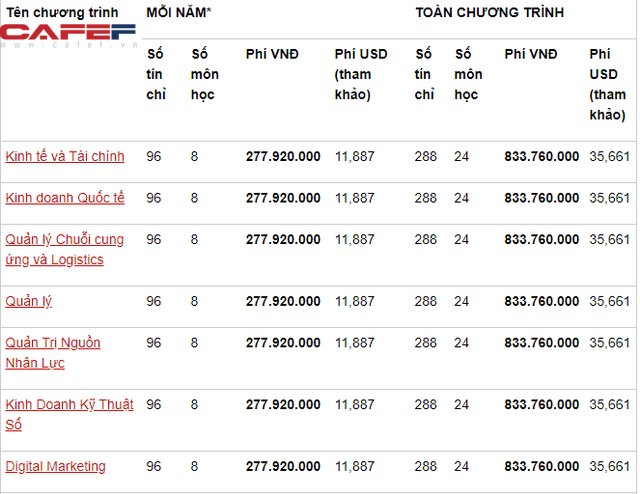The width and height of the screenshot is (640, 494).
Task: Click 288 credits value in Quản Trị Nguồn Nhân Lực row
Action: 426,343
